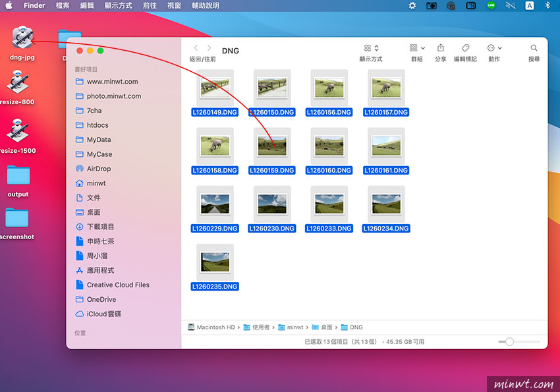Screen dimensions: 560x392
Task: Click Macintosh HD in the path bar
Action: [211, 327]
